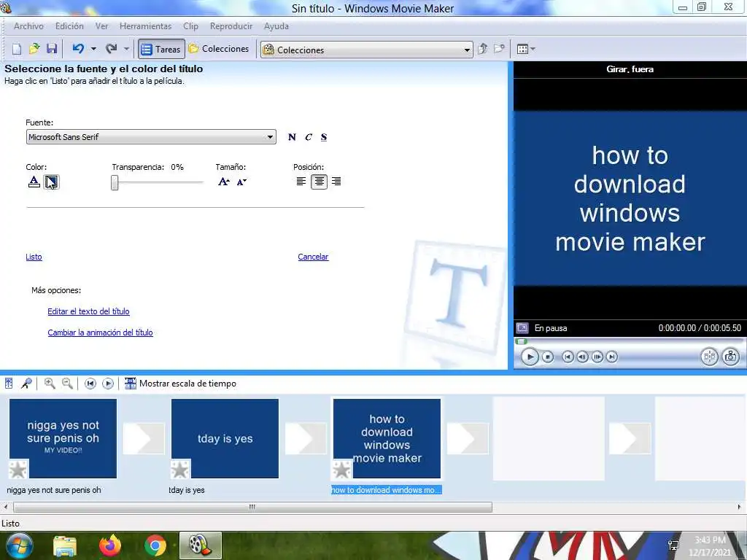Viewport: 747px width, 560px height.
Task: Stop the preview playback
Action: (x=548, y=357)
